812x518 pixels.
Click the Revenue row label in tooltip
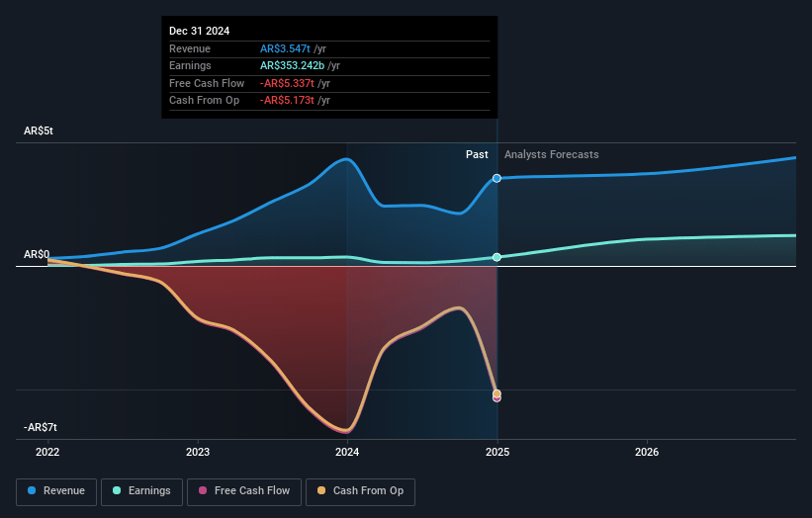click(x=190, y=48)
